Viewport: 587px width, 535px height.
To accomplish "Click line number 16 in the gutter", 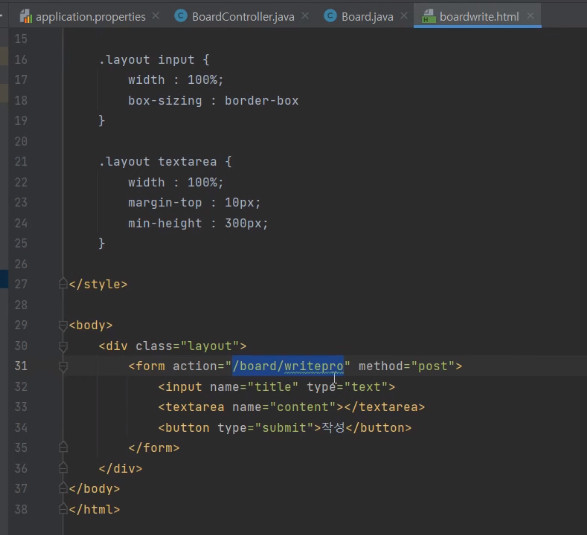I will (x=21, y=60).
